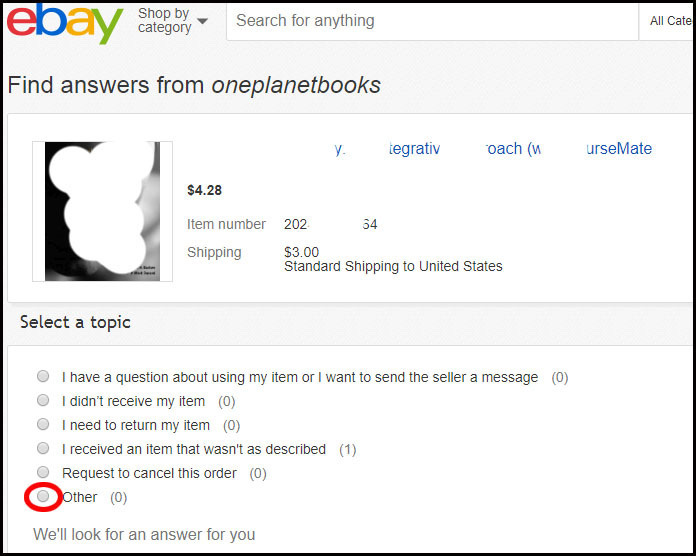Image resolution: width=696 pixels, height=556 pixels.
Task: Click the I need to return label
Action: point(136,426)
